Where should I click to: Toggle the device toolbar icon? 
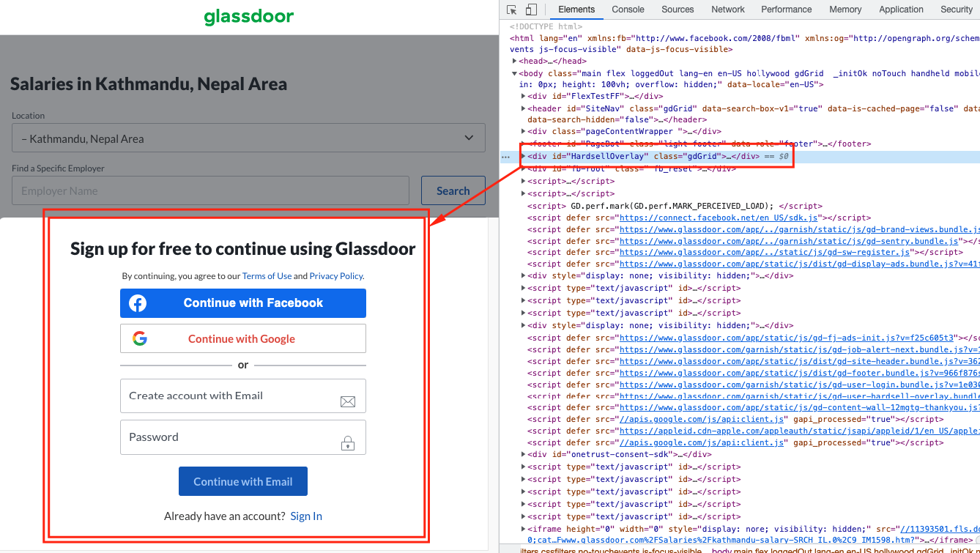pyautogui.click(x=531, y=10)
